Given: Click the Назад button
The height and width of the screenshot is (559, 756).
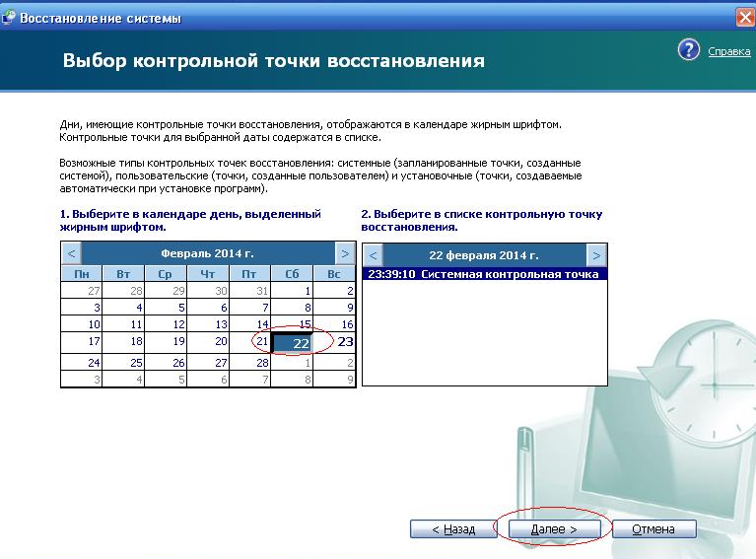Looking at the screenshot, I should pyautogui.click(x=453, y=529).
